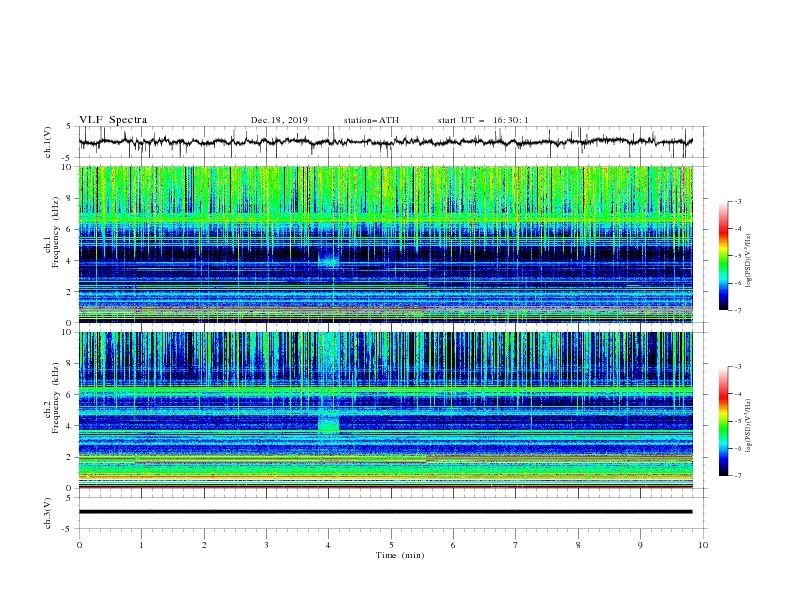Click the '-3' label on ch.1 colorbar
This screenshot has width=792, height=612.
pyautogui.click(x=737, y=201)
